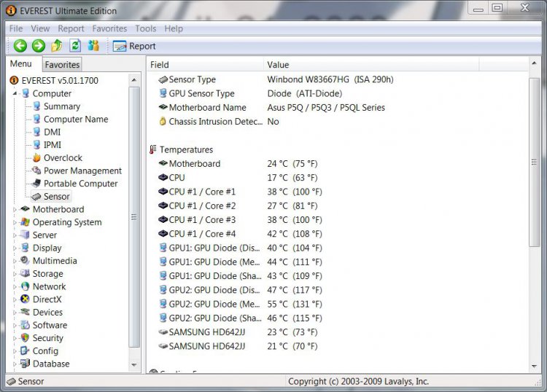Open the Report menu
The height and width of the screenshot is (392, 547).
point(71,28)
